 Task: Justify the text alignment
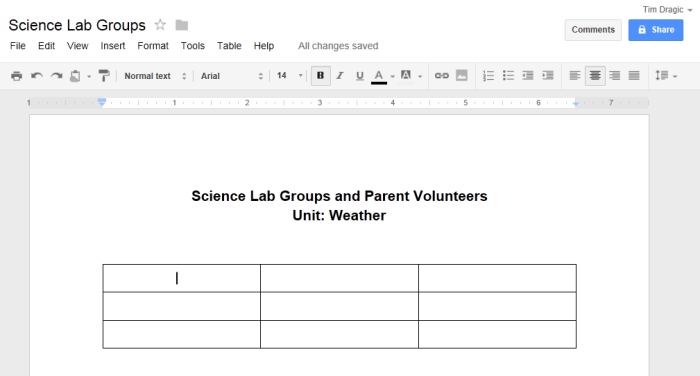634,75
